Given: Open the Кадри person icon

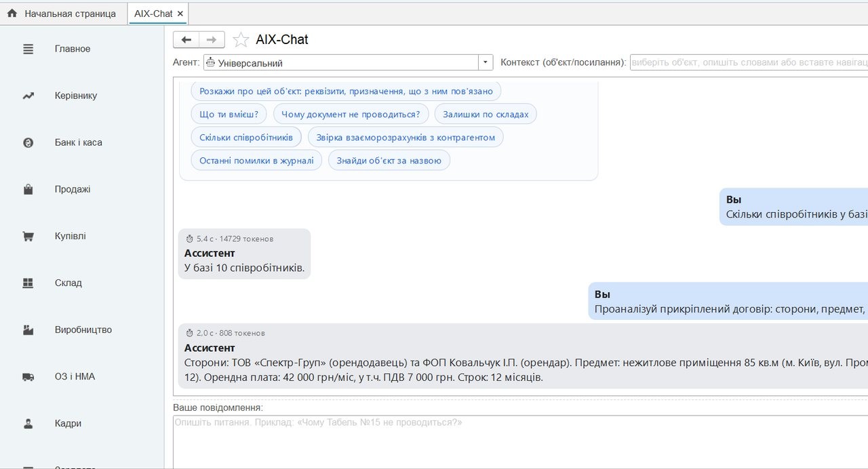Looking at the screenshot, I should (28, 424).
